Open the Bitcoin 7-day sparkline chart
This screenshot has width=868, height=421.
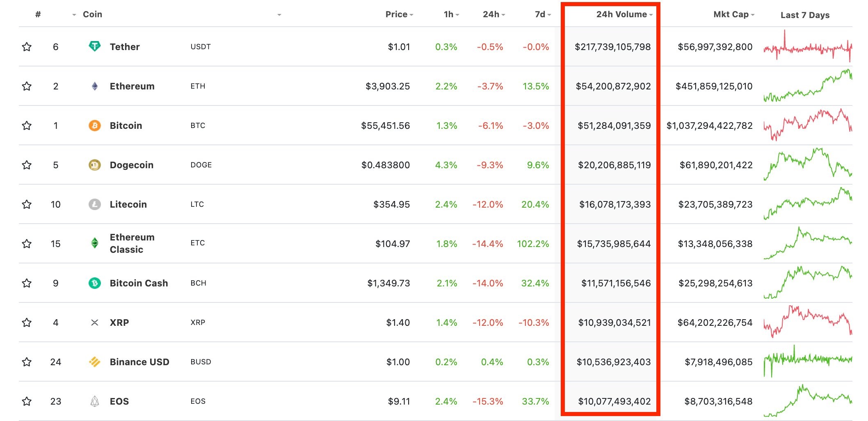[808, 125]
